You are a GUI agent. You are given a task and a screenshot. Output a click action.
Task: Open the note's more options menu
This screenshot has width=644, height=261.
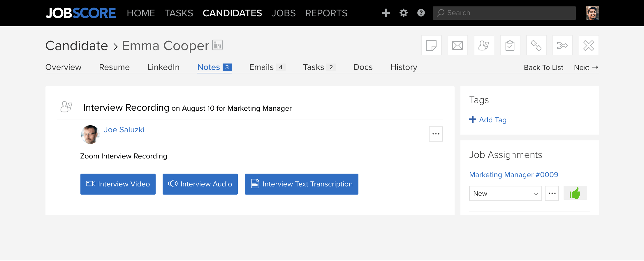coord(436,134)
